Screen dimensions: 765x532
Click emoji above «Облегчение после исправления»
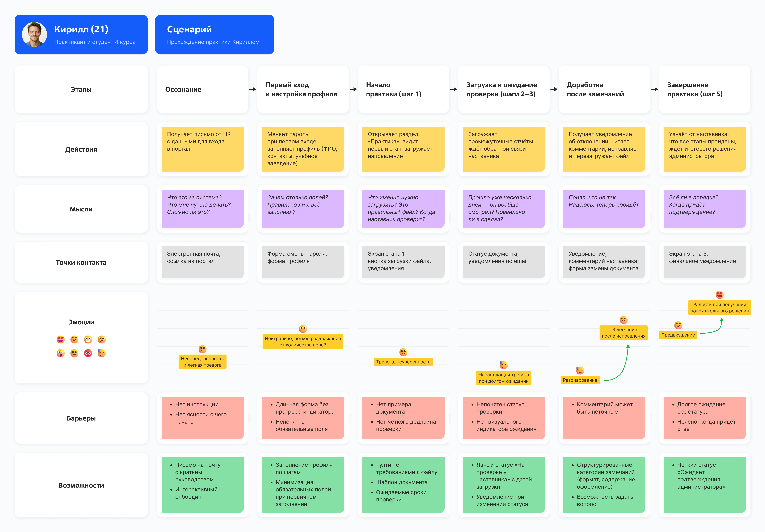coord(624,320)
